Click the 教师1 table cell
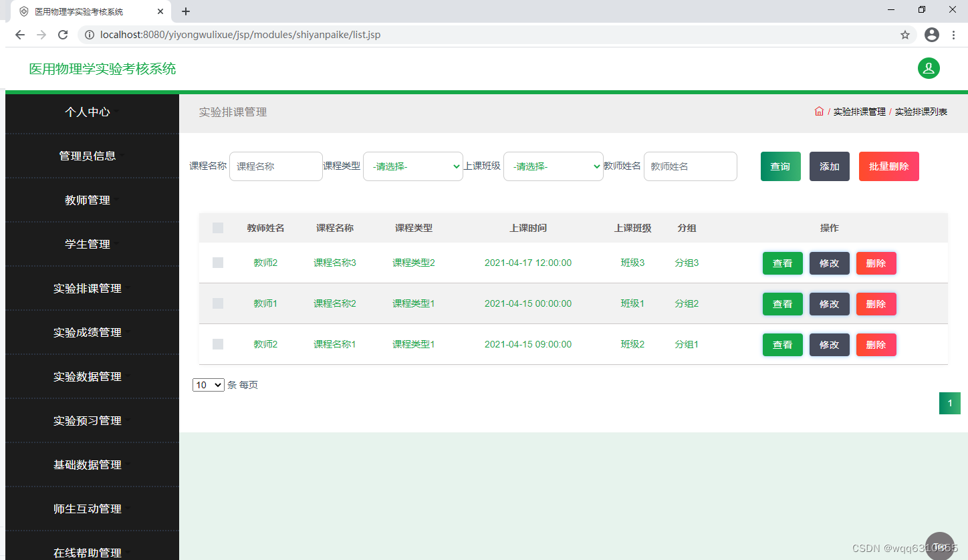This screenshot has height=560, width=968. tap(265, 303)
